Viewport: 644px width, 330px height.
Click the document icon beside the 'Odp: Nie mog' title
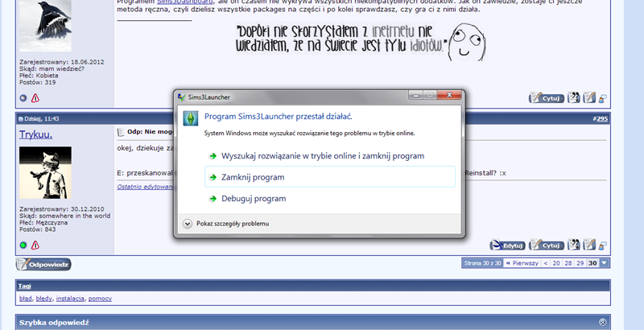(121, 132)
